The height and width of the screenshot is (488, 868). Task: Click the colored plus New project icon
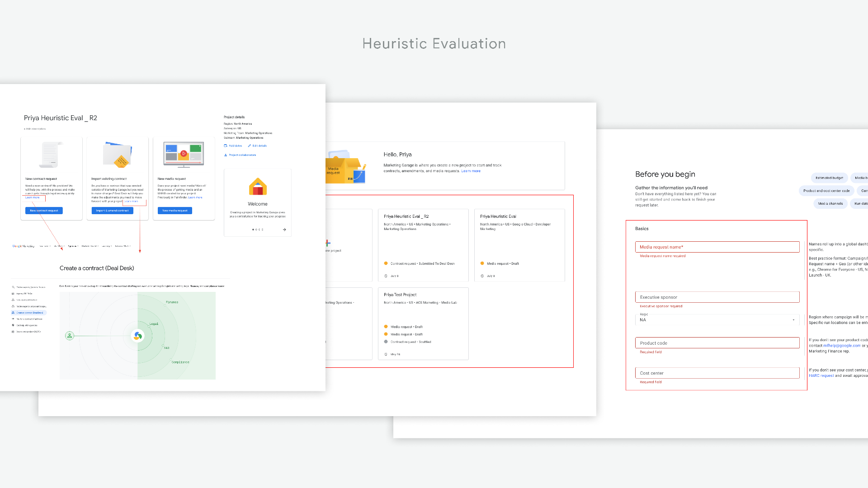tap(328, 243)
